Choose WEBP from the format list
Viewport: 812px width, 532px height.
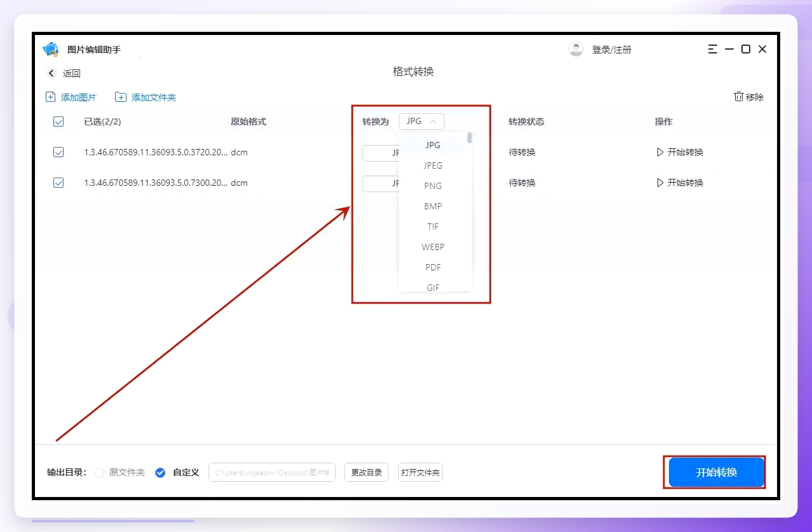click(x=433, y=247)
